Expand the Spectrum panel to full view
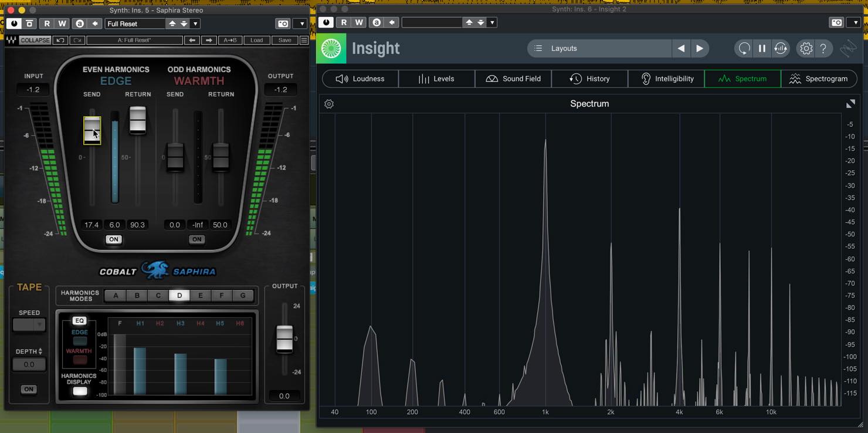The height and width of the screenshot is (433, 868). (850, 104)
